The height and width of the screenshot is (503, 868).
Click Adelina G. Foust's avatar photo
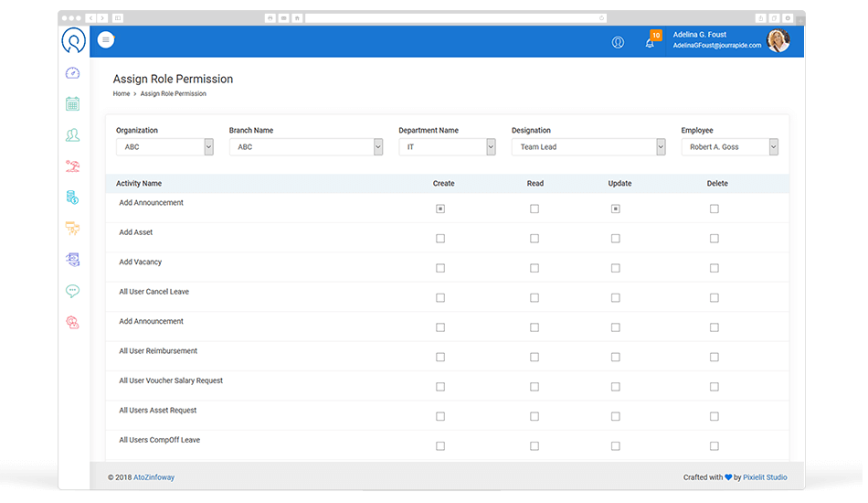pyautogui.click(x=778, y=40)
